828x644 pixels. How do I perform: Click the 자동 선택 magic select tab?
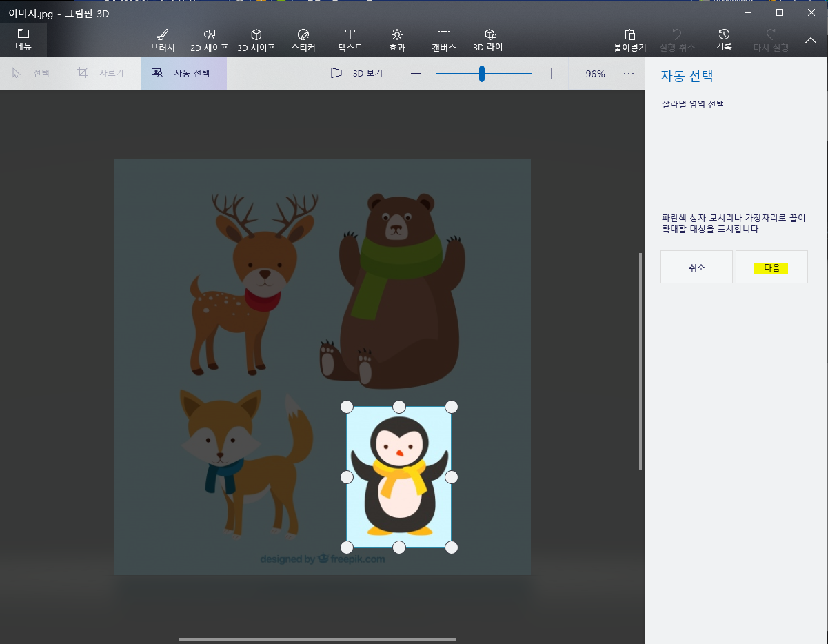(x=183, y=73)
